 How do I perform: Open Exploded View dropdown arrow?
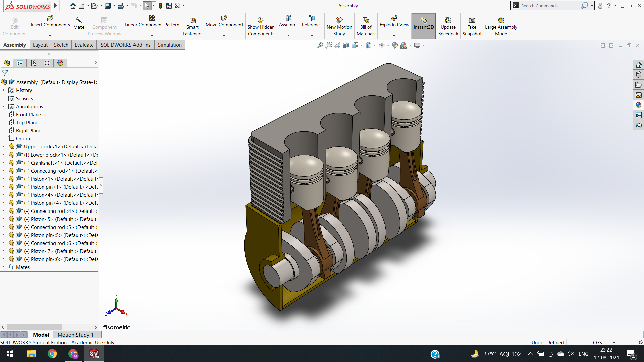pyautogui.click(x=394, y=36)
